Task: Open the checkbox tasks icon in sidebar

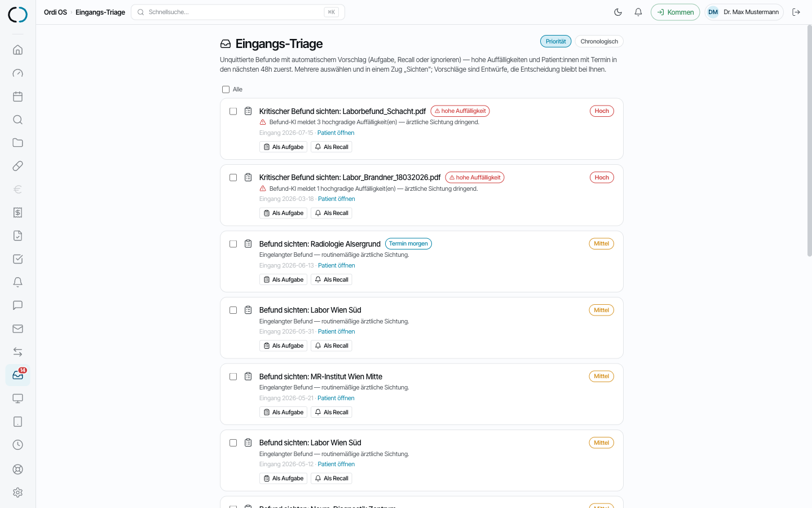Action: pyautogui.click(x=17, y=259)
